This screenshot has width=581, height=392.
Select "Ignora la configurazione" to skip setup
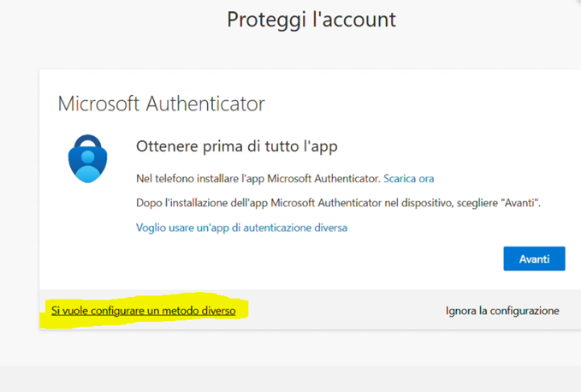coord(502,311)
